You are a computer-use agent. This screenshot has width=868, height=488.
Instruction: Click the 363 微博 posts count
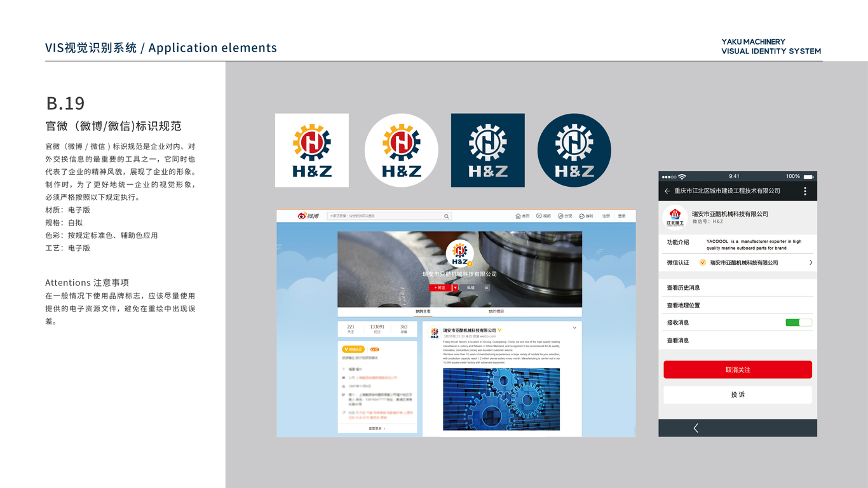(x=404, y=329)
